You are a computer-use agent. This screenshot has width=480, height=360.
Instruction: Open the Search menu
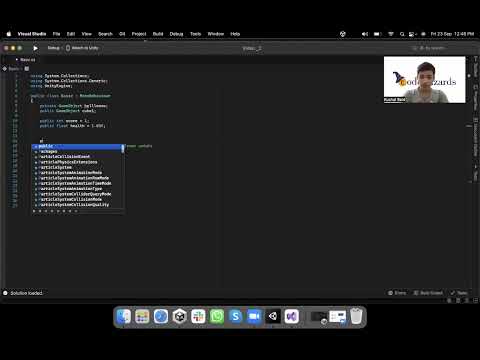(x=105, y=34)
